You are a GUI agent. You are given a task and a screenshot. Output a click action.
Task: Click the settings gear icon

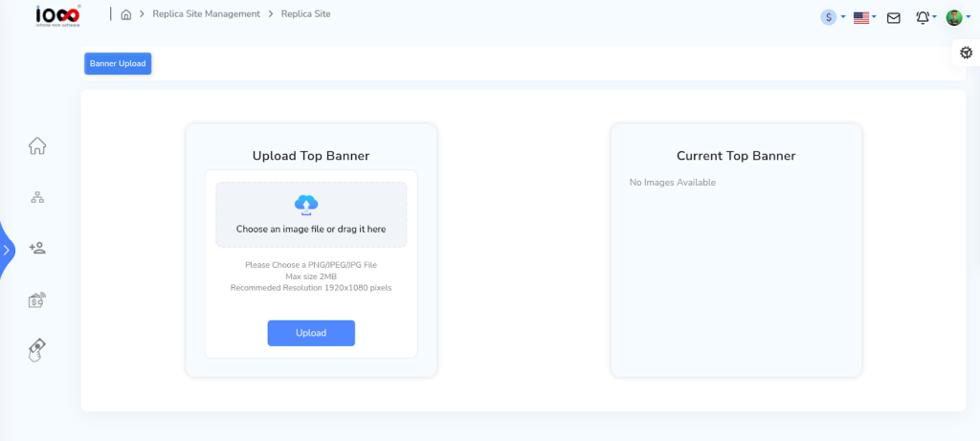coord(966,54)
